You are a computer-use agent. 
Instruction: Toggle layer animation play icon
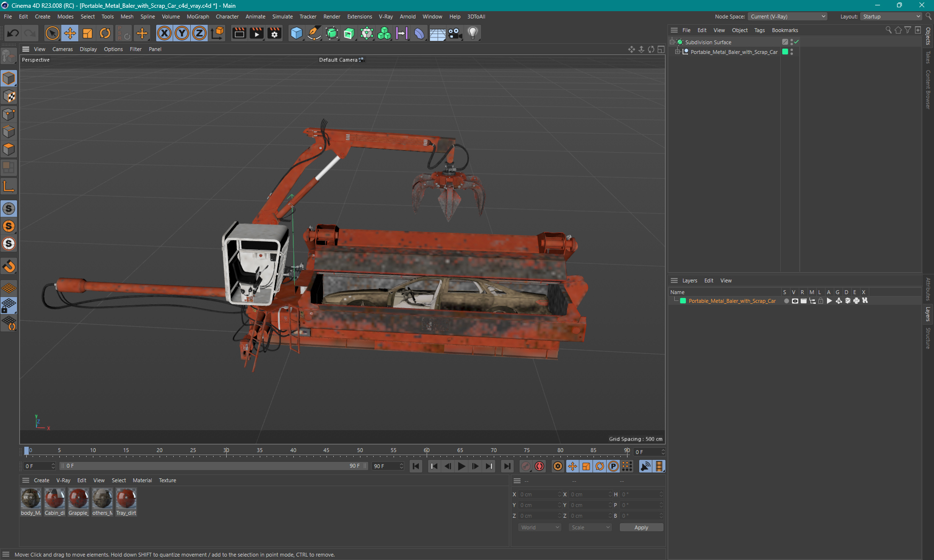829,301
